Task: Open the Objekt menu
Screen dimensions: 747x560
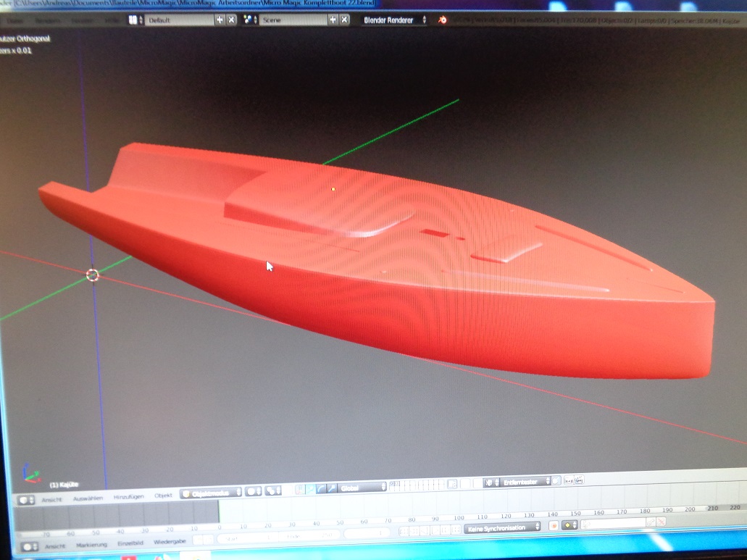Action: (163, 496)
